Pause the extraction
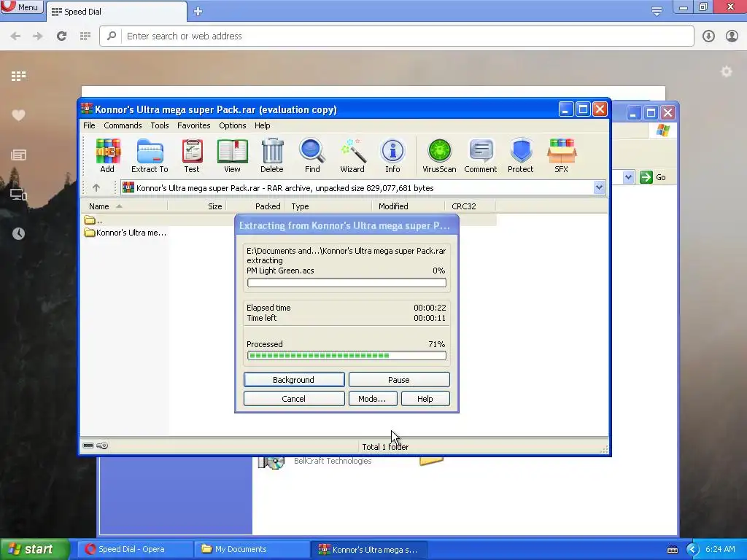Image resolution: width=747 pixels, height=560 pixels. 399,379
